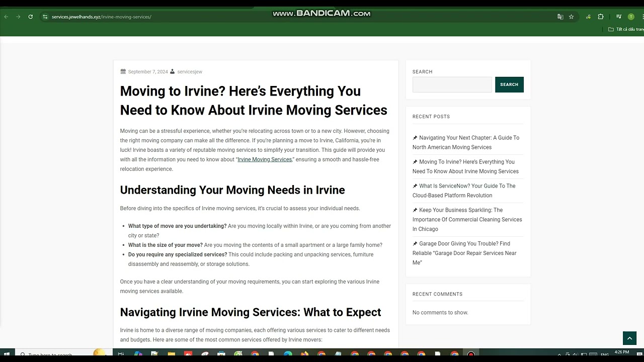The width and height of the screenshot is (644, 362).
Task: Open 'Keep Your Business Sparkling' recent post
Action: coord(467,219)
